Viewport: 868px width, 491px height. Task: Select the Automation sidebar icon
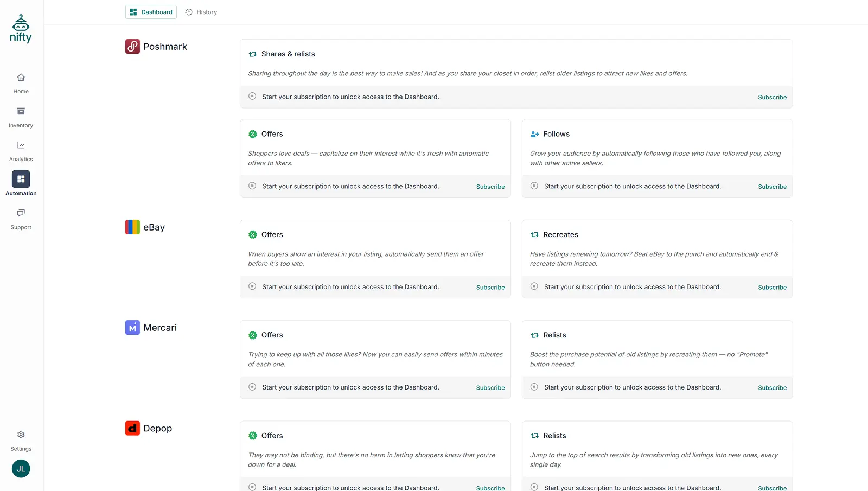pyautogui.click(x=21, y=179)
